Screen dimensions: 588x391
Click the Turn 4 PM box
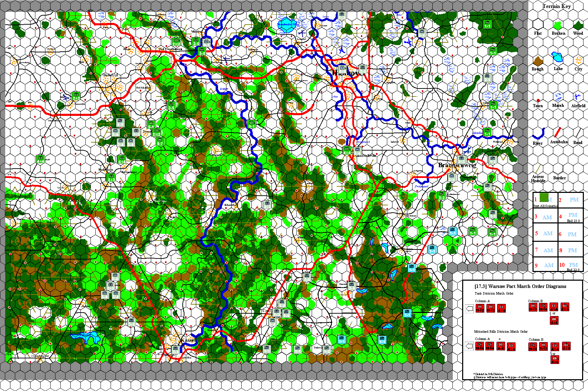tap(571, 216)
